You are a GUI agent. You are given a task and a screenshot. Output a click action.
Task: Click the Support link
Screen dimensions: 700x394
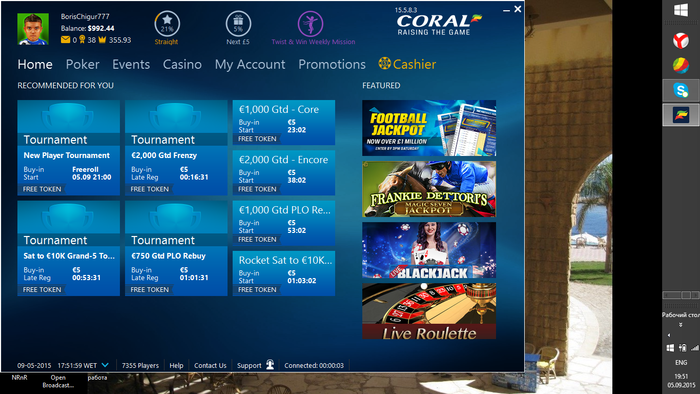249,365
